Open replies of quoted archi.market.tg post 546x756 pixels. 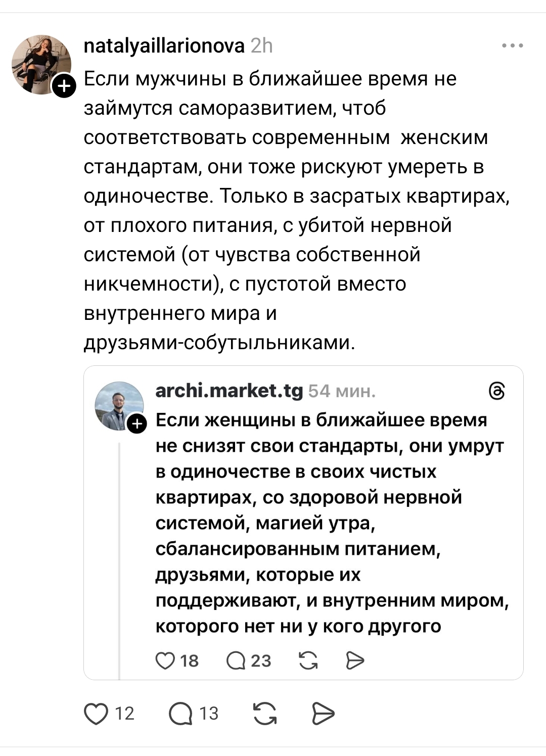(x=236, y=660)
